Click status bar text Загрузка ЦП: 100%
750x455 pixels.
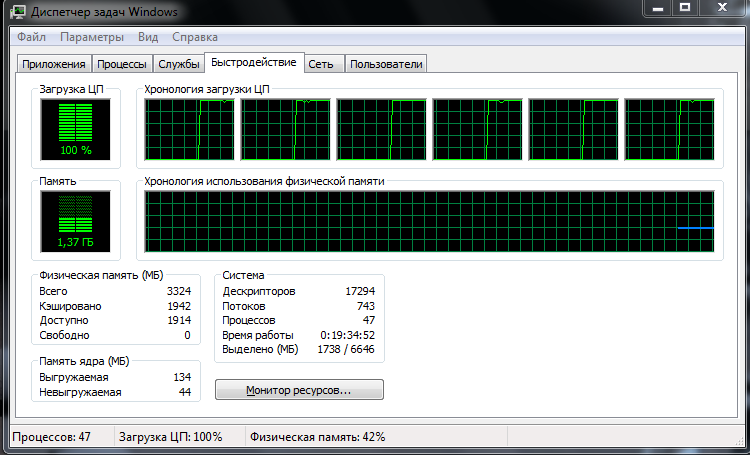[171, 437]
